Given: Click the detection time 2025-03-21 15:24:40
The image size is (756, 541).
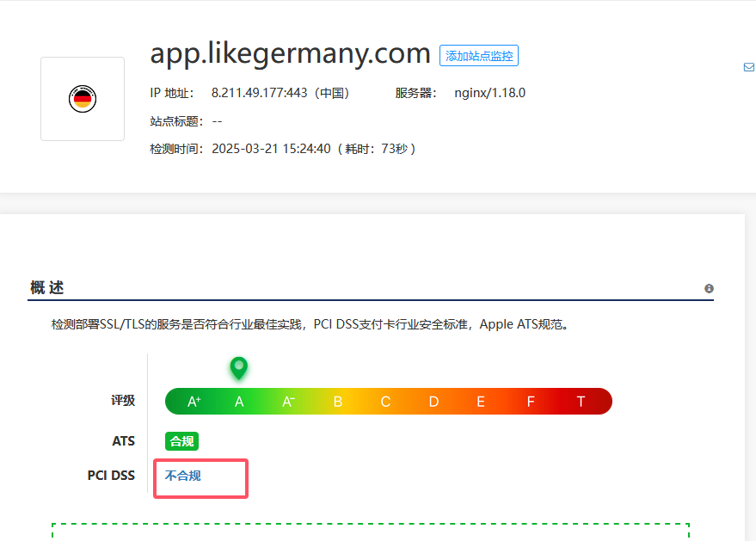Looking at the screenshot, I should click(271, 149).
